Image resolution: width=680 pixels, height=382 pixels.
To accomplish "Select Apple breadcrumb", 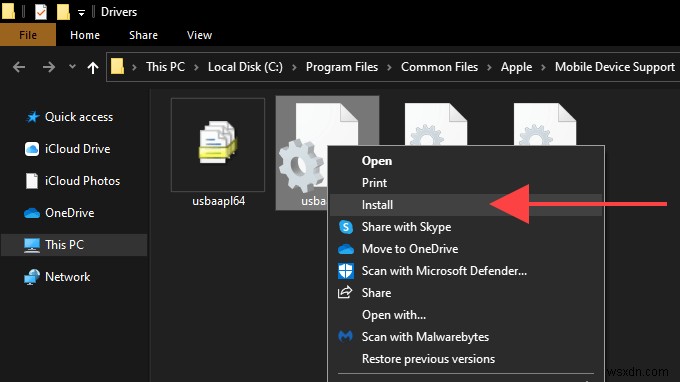I will 516,67.
